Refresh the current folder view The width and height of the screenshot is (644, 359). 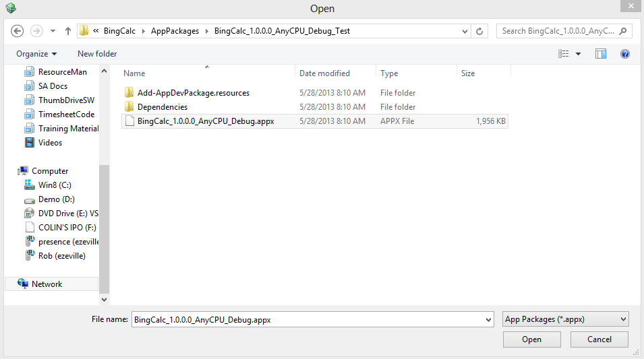(x=479, y=31)
